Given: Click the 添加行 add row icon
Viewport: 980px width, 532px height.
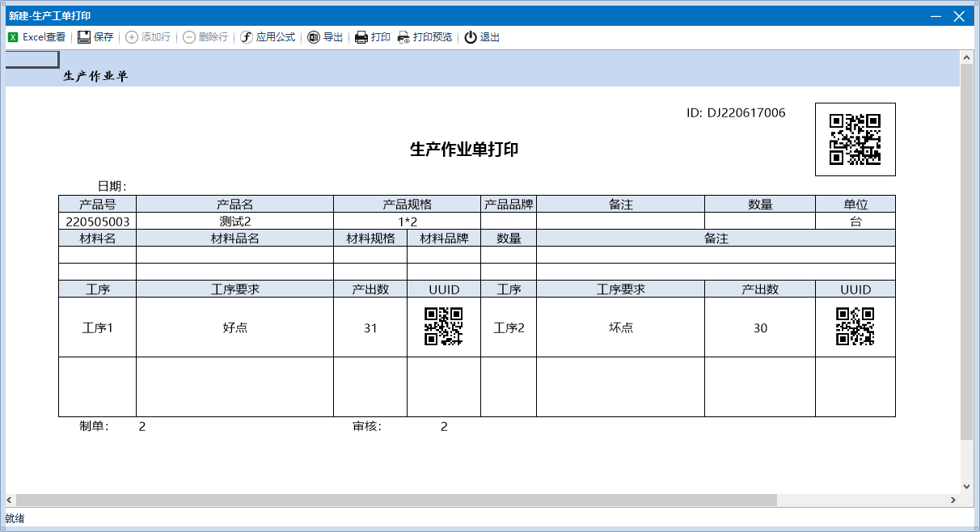Looking at the screenshot, I should pos(132,37).
